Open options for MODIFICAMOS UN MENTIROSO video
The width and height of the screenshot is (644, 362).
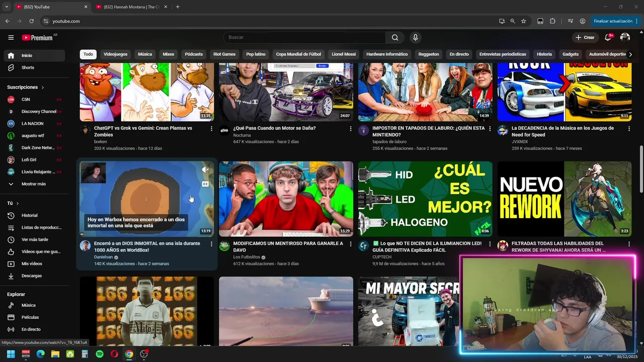[351, 244]
